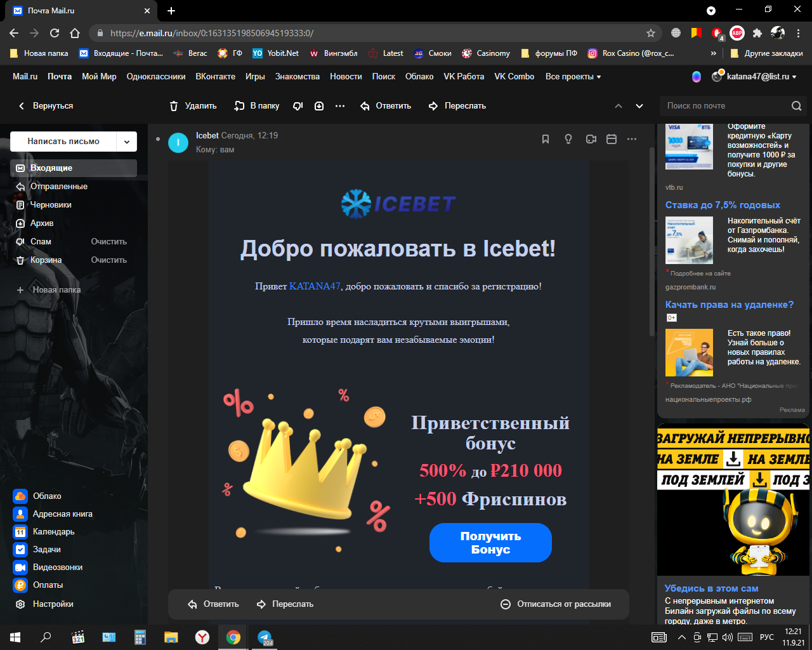Archive the email using the toolbar archive icon
Screen dimensions: 812x650
point(319,106)
